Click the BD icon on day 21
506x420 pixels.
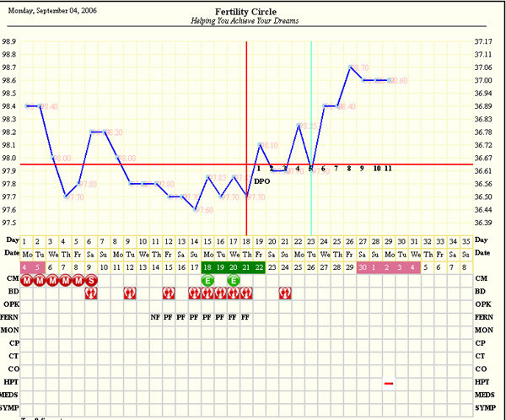pos(285,293)
